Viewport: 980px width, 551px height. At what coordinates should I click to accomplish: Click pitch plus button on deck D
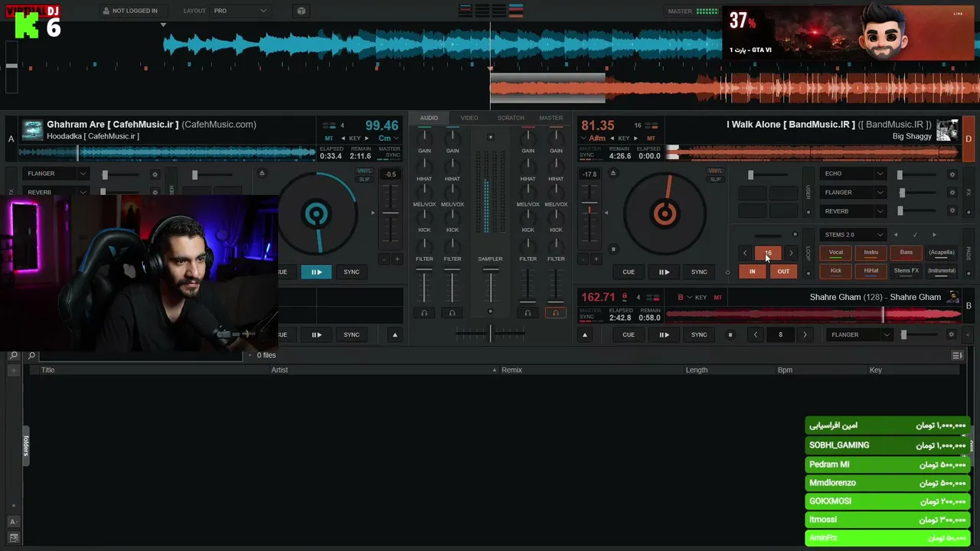click(x=597, y=259)
